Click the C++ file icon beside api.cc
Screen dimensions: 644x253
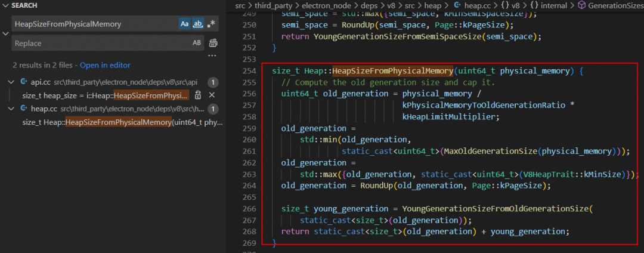23,82
